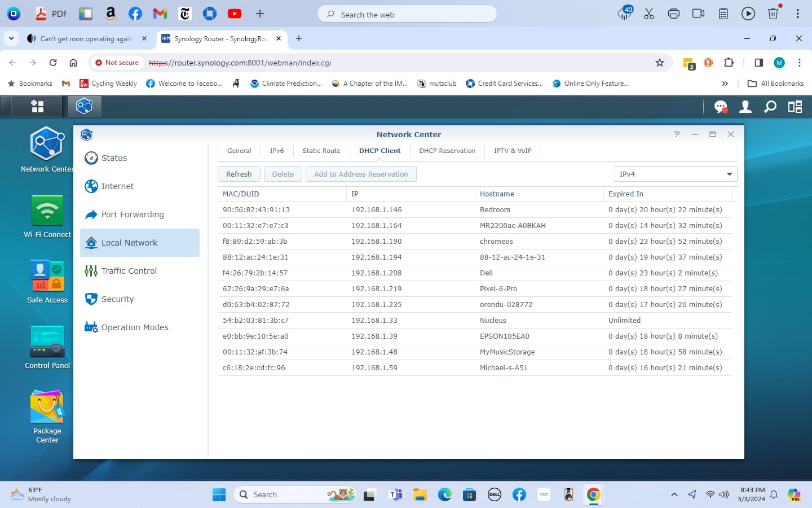Open the Wi-Fi Connect desktop icon
This screenshot has height=508, width=812.
[47, 217]
